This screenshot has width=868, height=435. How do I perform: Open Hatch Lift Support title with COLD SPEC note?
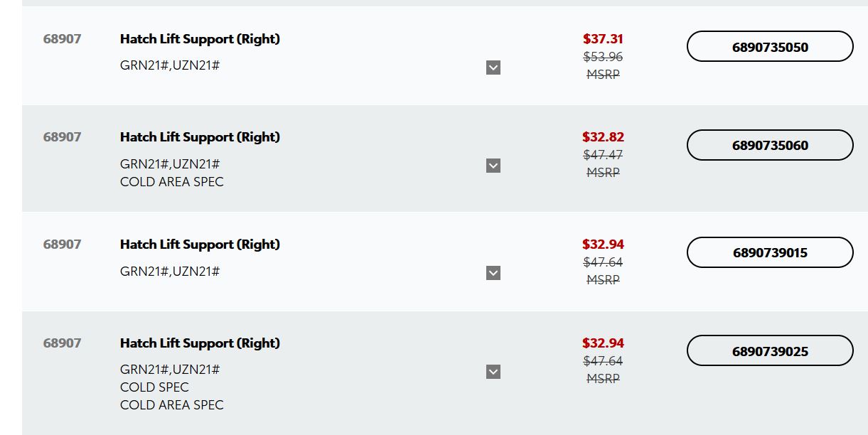tap(200, 343)
